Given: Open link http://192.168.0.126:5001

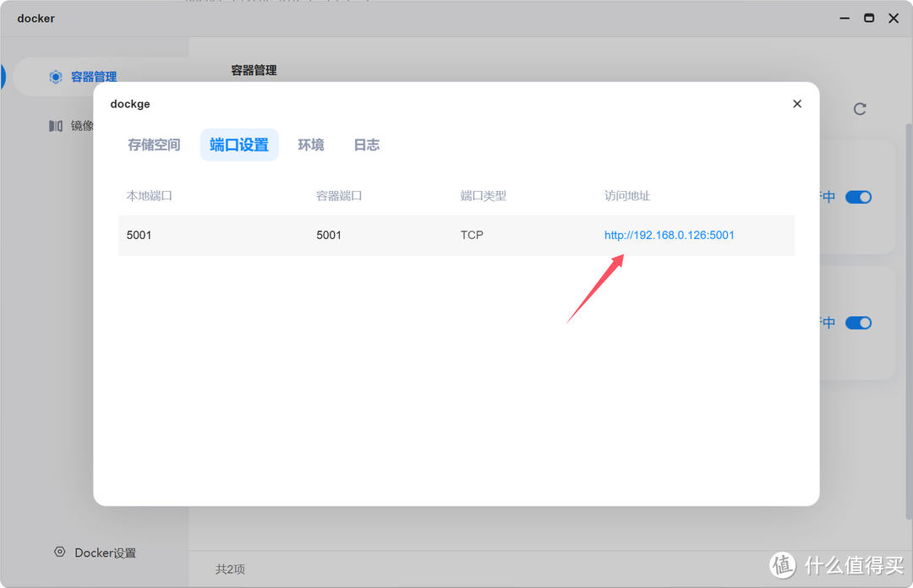Looking at the screenshot, I should tap(669, 235).
